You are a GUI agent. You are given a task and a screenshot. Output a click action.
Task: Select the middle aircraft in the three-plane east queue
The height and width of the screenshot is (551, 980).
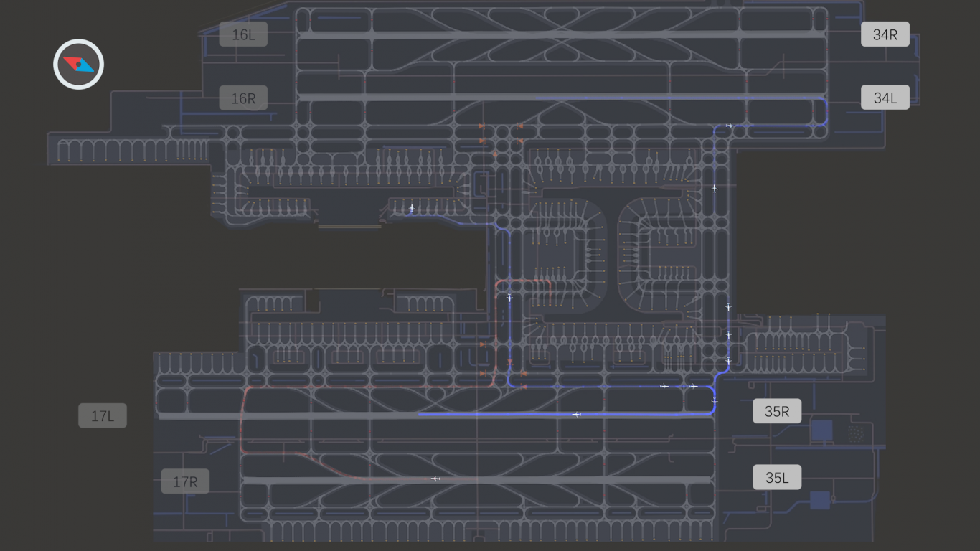(728, 335)
